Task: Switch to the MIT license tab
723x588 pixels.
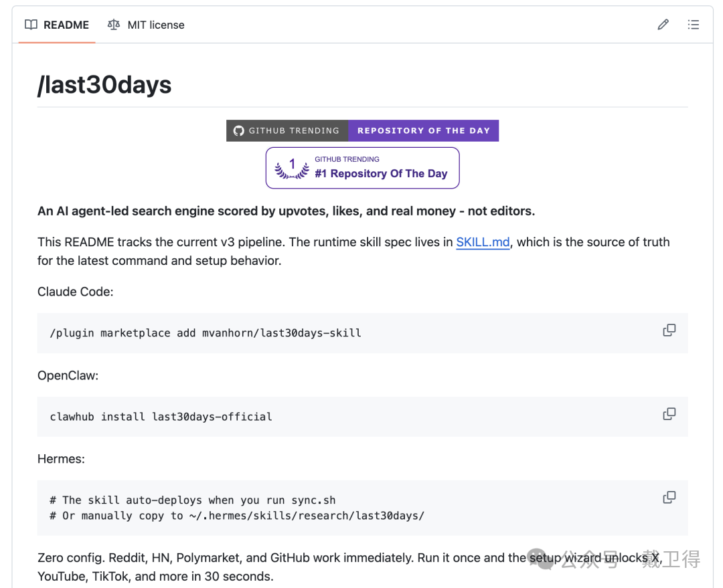Action: pos(146,25)
